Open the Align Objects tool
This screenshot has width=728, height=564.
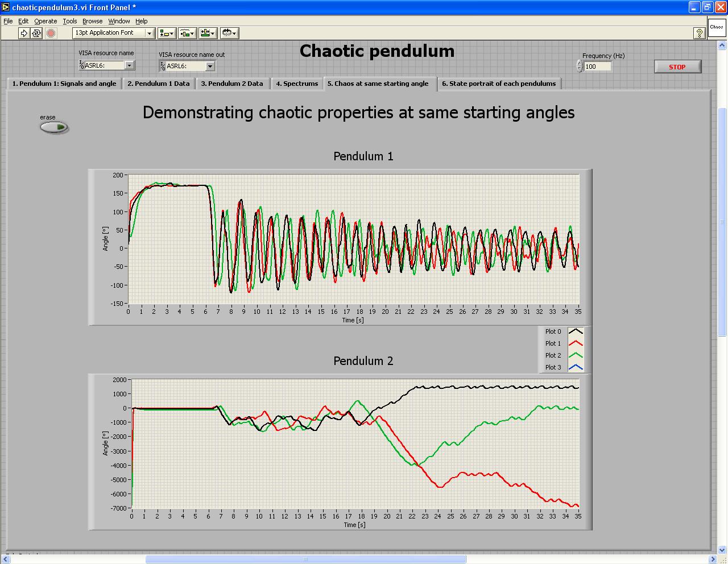pyautogui.click(x=167, y=33)
